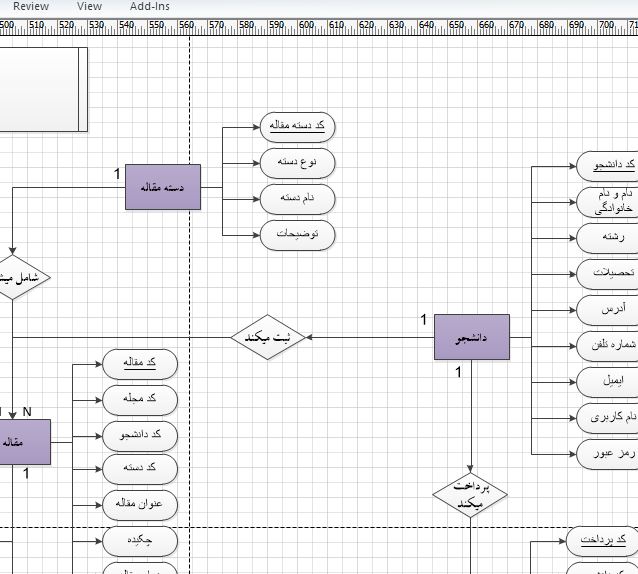Screen dimensions: 638x574
Task: Open the Add-Ins tab
Action: pyautogui.click(x=150, y=6)
